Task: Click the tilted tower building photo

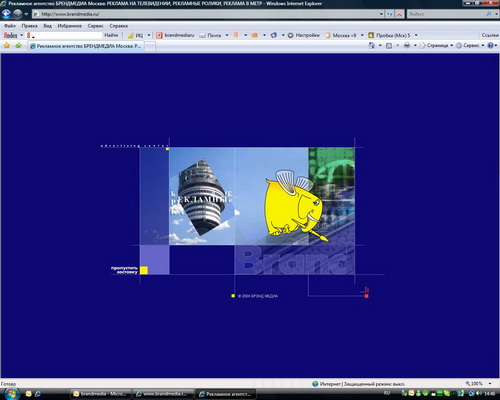Action: click(x=201, y=197)
